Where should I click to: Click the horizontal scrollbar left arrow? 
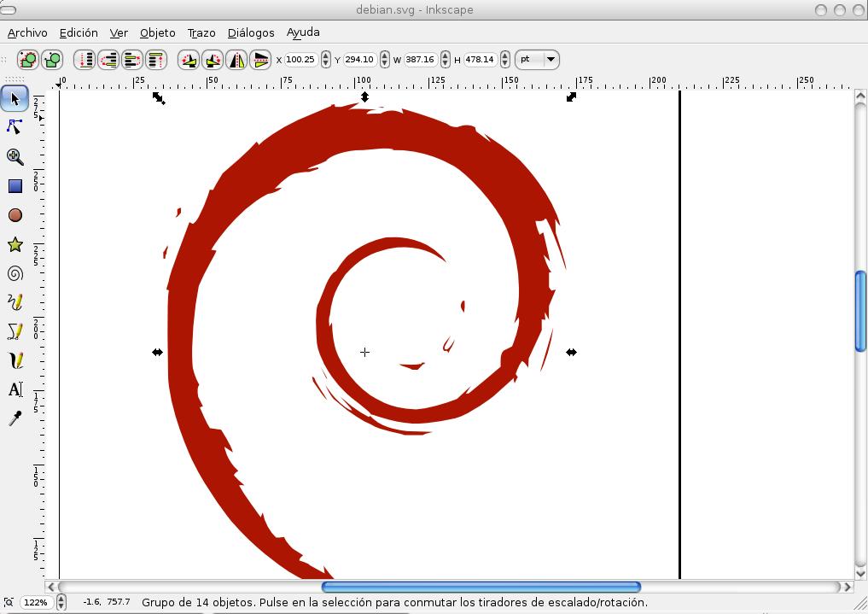(x=51, y=587)
